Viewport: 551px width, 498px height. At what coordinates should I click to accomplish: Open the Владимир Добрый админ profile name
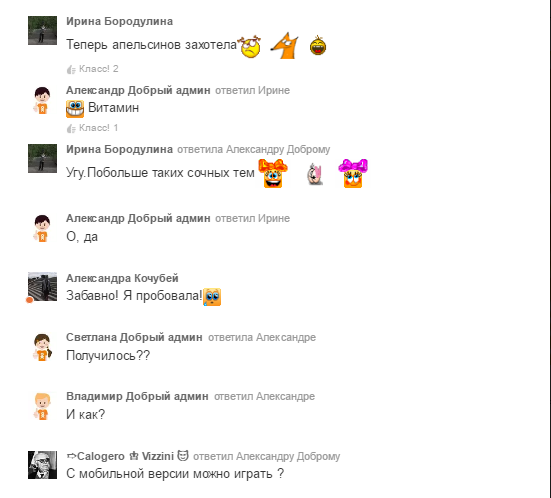[137, 396]
